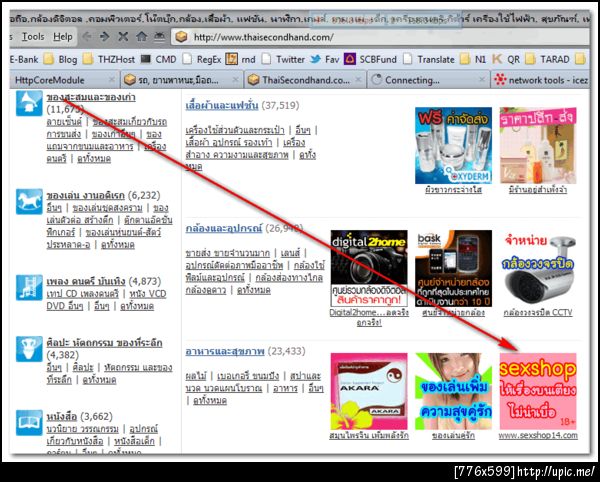Viewport: 600px width, 482px height.
Task: Open อาหารและสุขภาพ category heading
Action: click(x=225, y=352)
